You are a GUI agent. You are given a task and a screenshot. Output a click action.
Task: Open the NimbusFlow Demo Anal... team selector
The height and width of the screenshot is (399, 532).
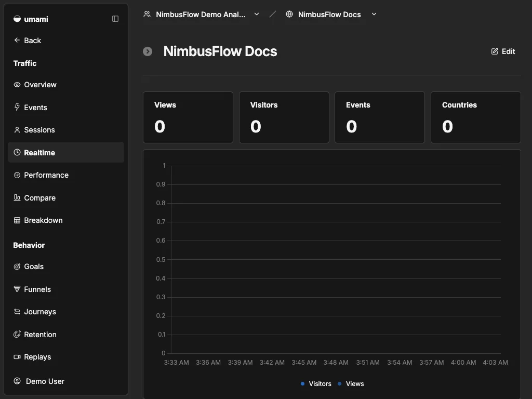(202, 14)
